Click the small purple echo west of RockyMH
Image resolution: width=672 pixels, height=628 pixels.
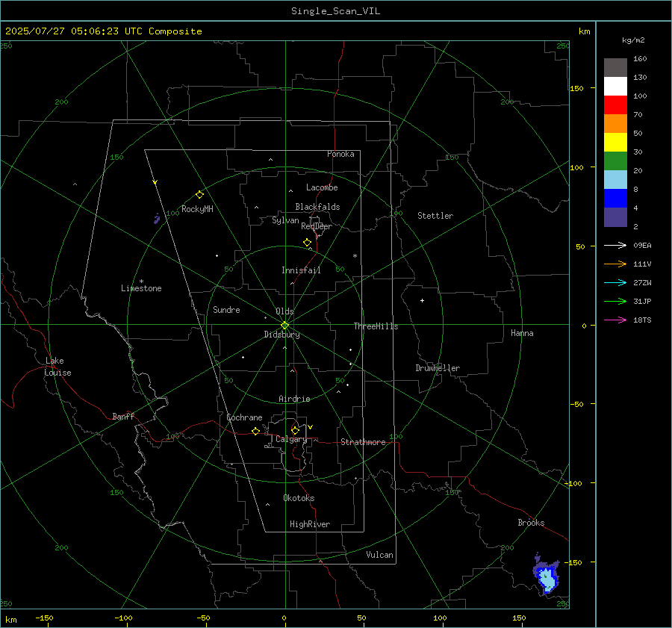[x=157, y=219]
